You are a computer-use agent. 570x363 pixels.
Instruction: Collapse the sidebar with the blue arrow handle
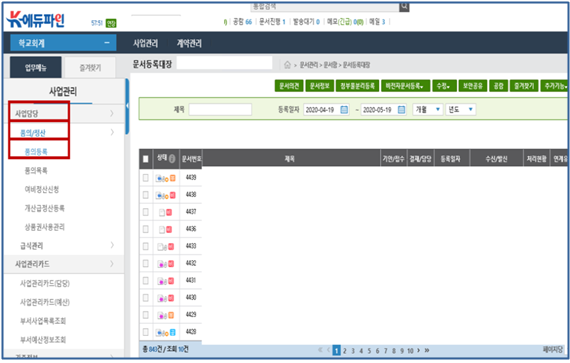click(127, 106)
